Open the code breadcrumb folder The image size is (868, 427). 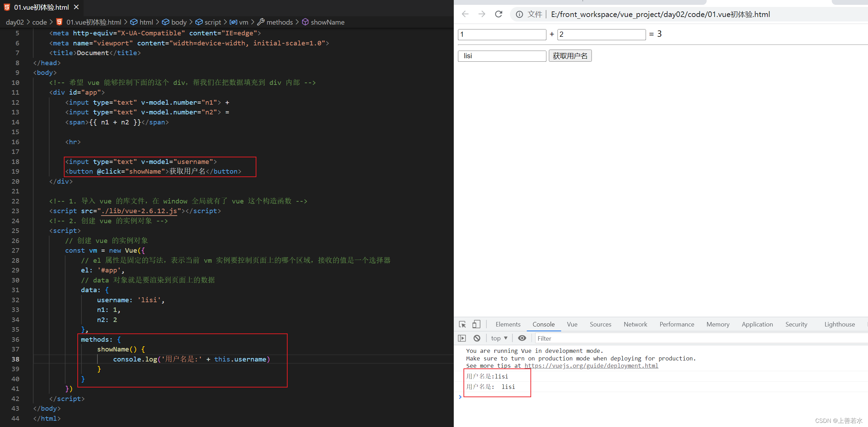click(40, 22)
